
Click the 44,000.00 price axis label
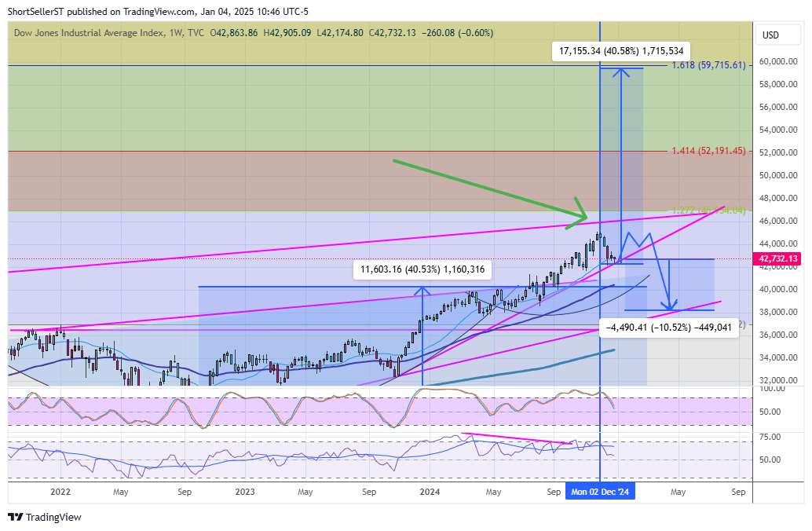click(777, 244)
